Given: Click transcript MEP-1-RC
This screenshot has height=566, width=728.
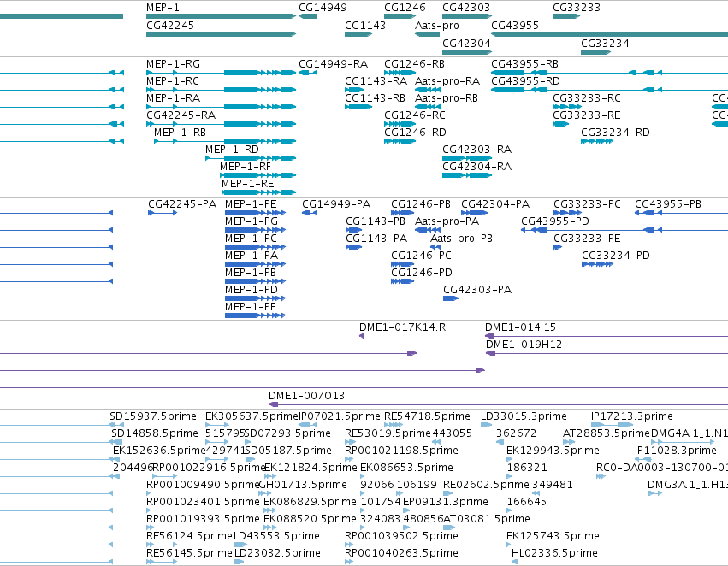Looking at the screenshot, I should pyautogui.click(x=221, y=90).
